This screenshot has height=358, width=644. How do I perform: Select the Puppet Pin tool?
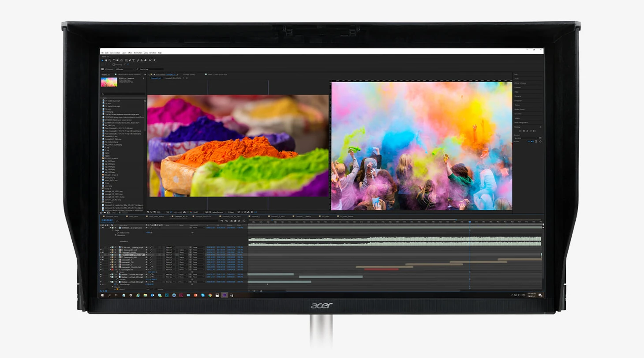tap(154, 60)
